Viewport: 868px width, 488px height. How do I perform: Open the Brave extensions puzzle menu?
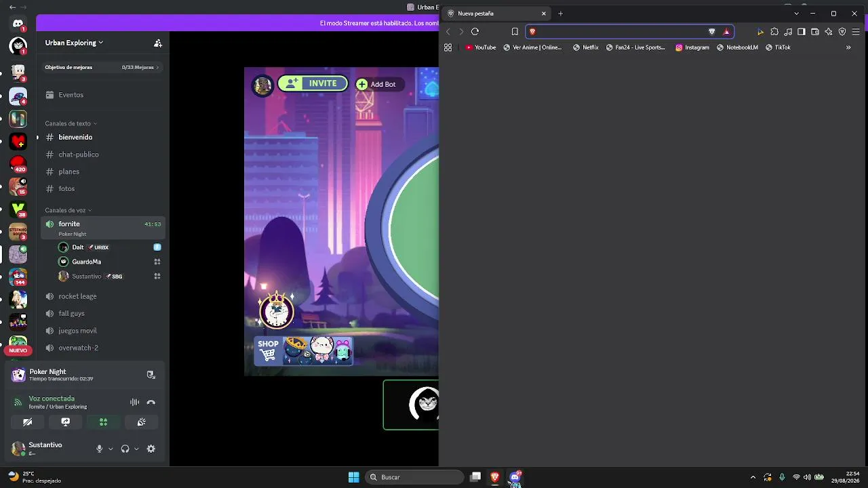click(774, 31)
